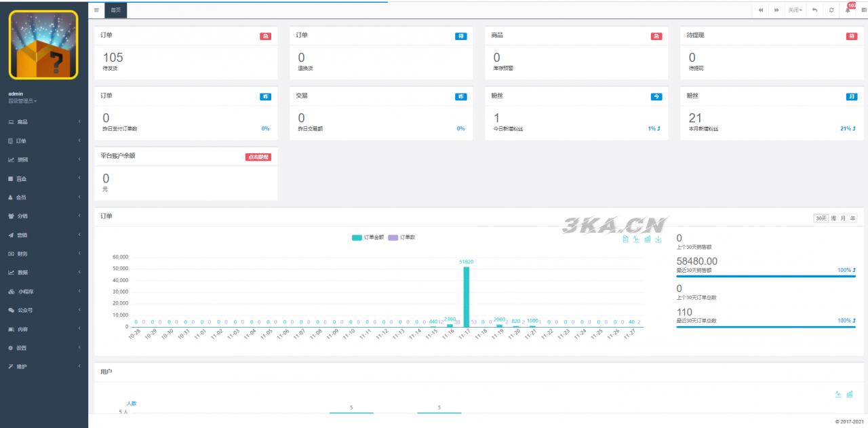Click the notification bell icon
The width and height of the screenshot is (868, 428).
click(x=848, y=10)
